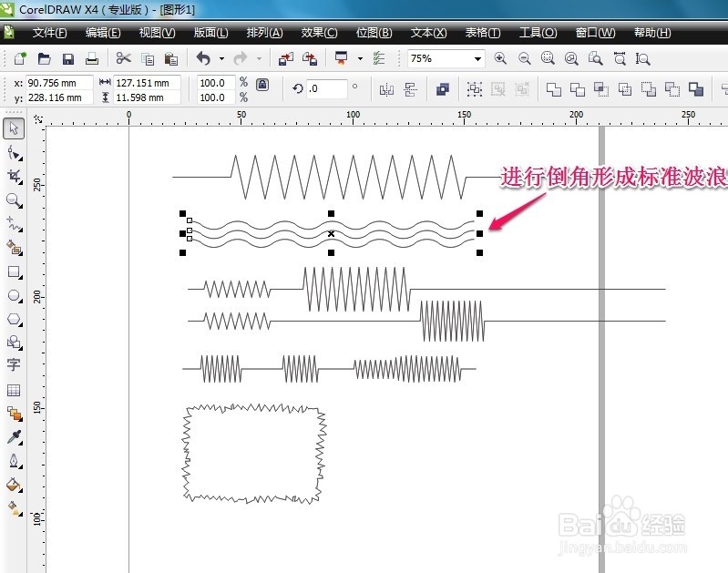The image size is (728, 573).
Task: Toggle the lock ratio padlock
Action: [262, 85]
